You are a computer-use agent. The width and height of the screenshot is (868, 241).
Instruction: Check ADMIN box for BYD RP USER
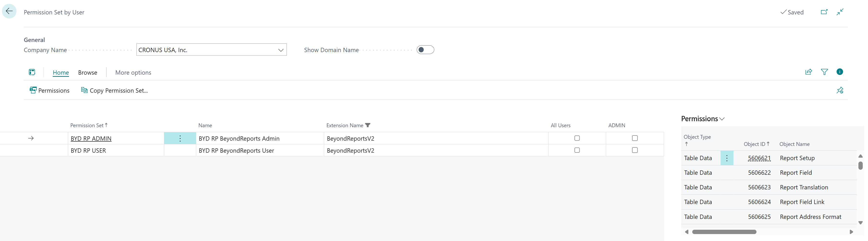[634, 150]
